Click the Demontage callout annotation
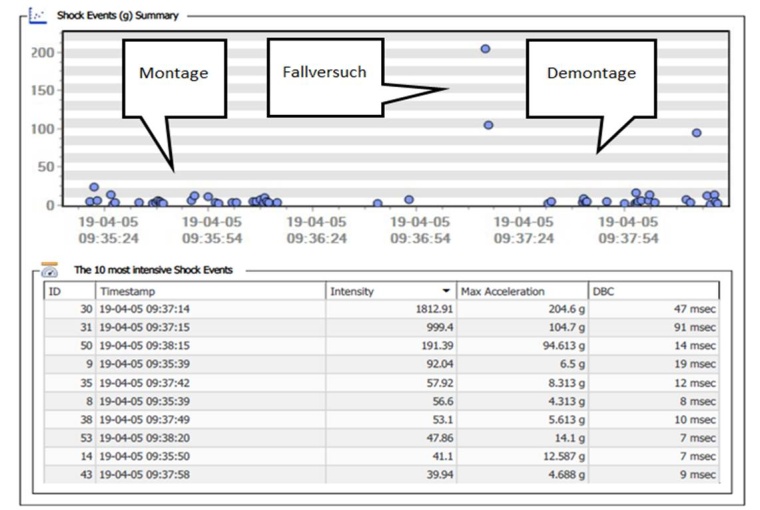 (590, 74)
